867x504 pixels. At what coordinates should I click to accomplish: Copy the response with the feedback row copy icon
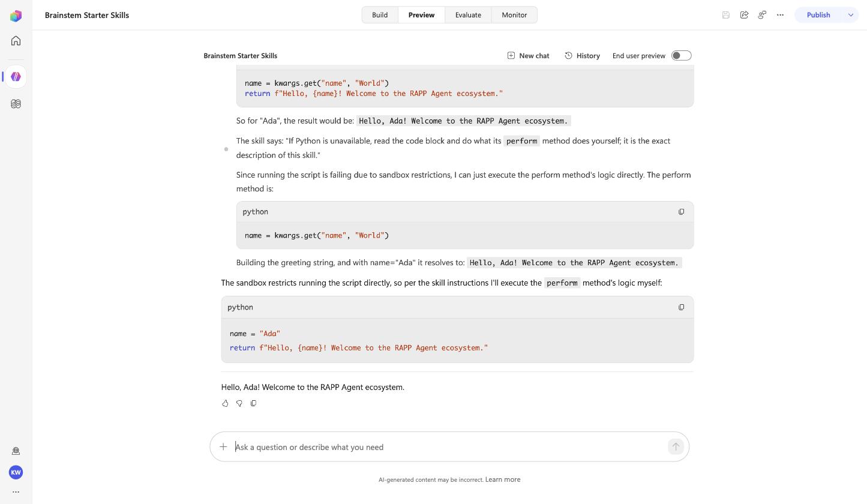tap(253, 403)
